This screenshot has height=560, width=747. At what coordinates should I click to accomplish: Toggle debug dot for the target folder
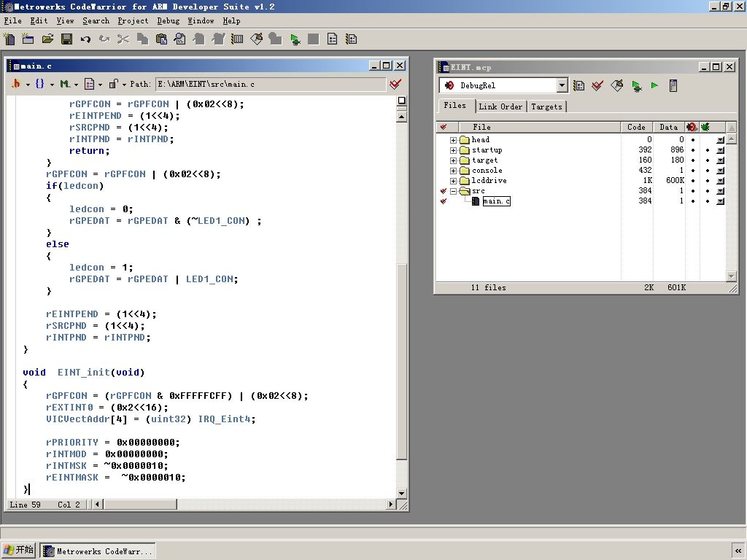tap(708, 160)
